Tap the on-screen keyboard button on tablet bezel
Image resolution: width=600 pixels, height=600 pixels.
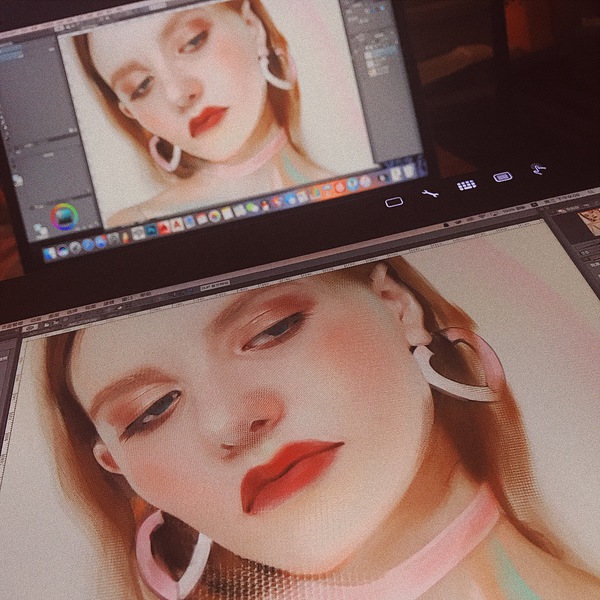[x=466, y=186]
